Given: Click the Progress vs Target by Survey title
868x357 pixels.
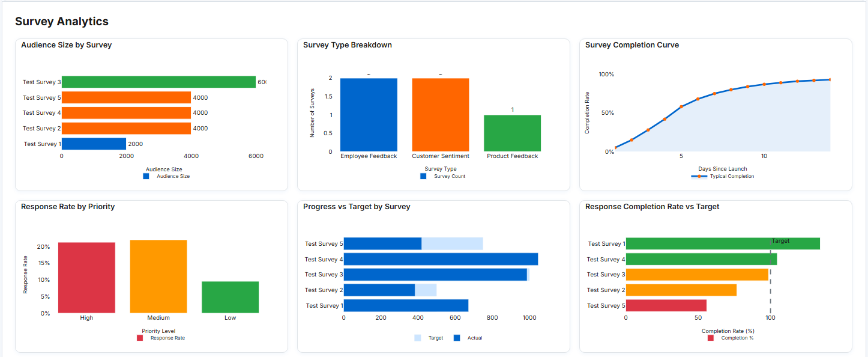Looking at the screenshot, I should coord(357,207).
